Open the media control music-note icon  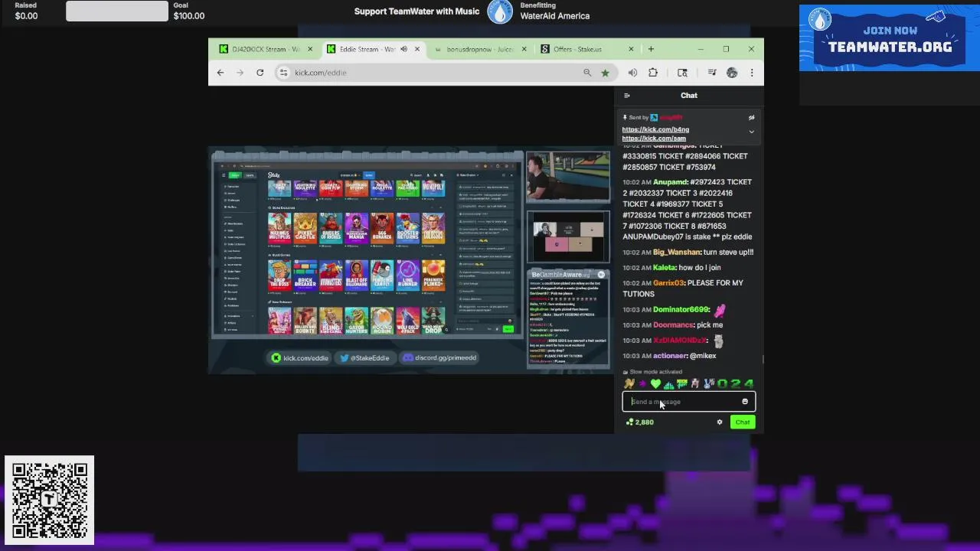(x=712, y=73)
